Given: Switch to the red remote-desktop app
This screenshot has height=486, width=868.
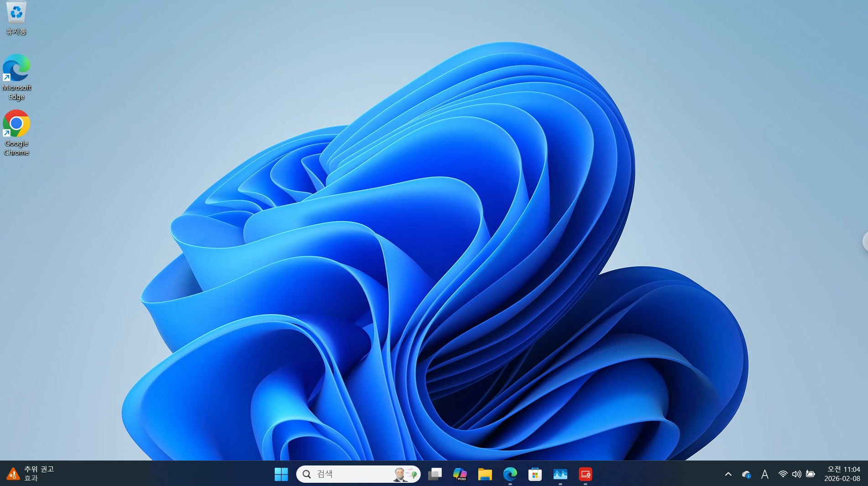Looking at the screenshot, I should [x=585, y=474].
